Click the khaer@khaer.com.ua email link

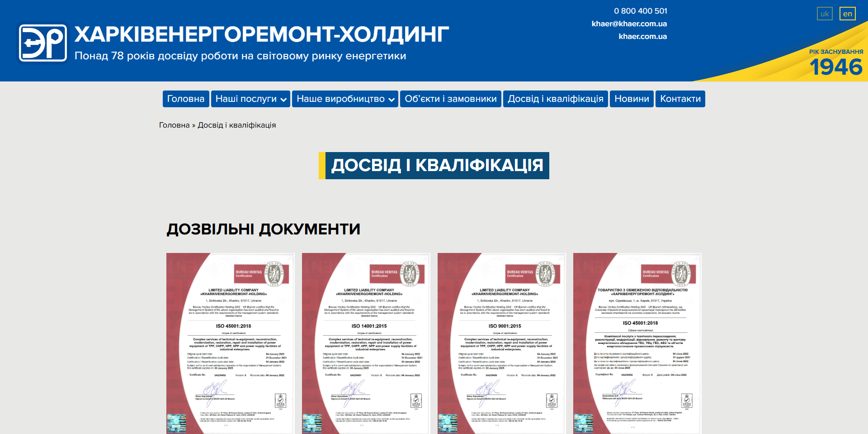(629, 24)
